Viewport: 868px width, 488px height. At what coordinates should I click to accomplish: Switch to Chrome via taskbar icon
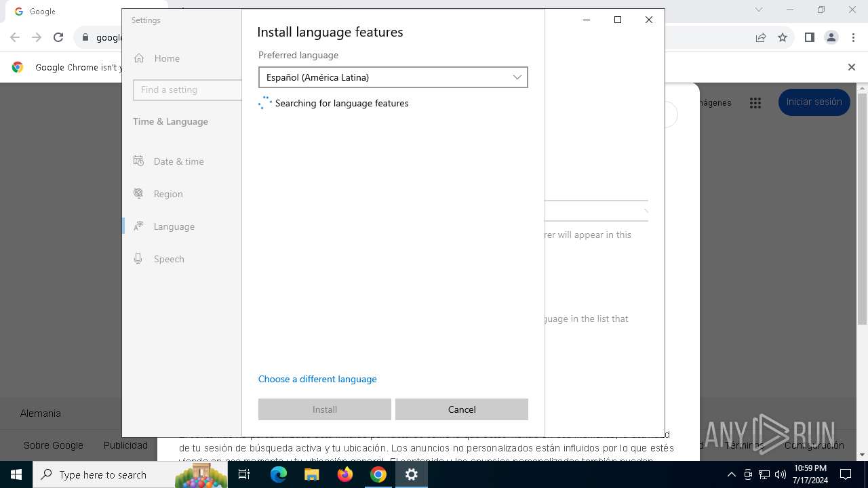click(378, 474)
